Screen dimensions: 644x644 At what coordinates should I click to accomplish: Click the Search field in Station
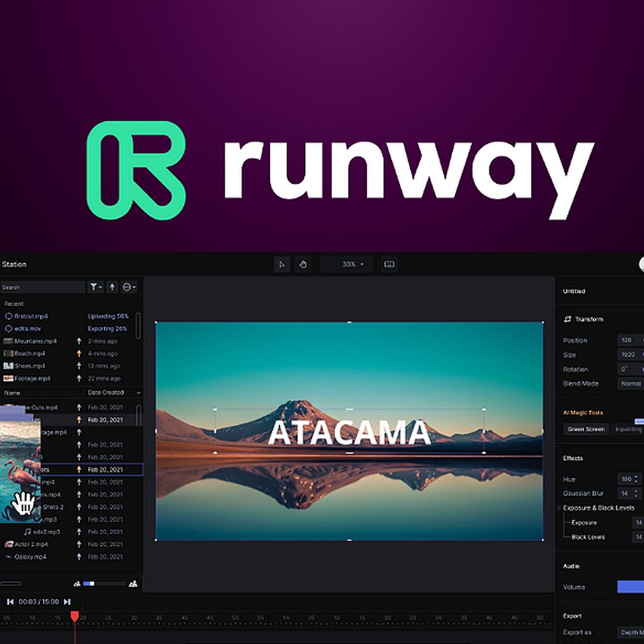(43, 287)
